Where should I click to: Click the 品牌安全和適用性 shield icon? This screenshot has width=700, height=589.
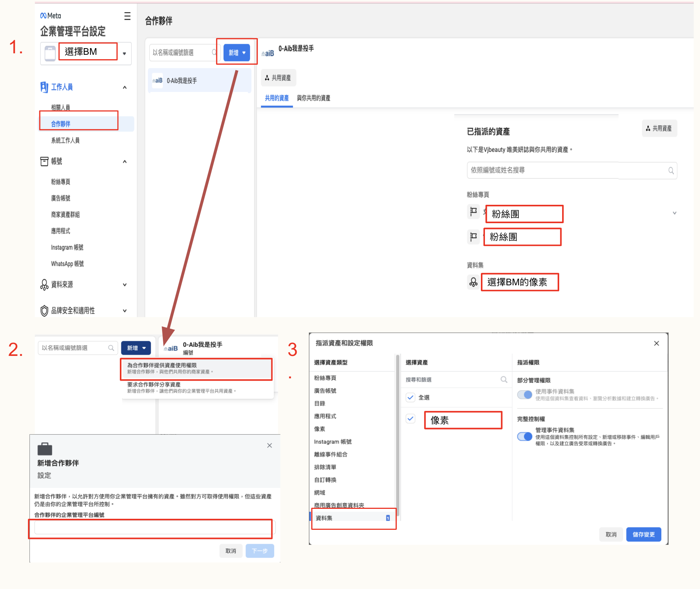(x=44, y=311)
